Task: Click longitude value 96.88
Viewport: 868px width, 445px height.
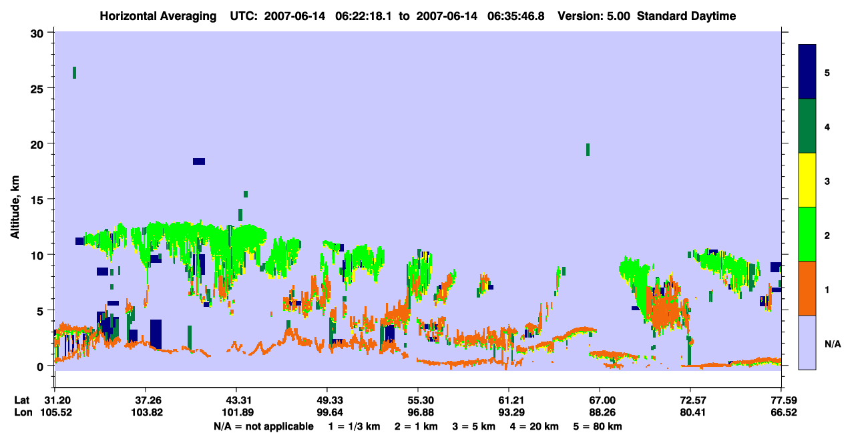Action: [417, 412]
